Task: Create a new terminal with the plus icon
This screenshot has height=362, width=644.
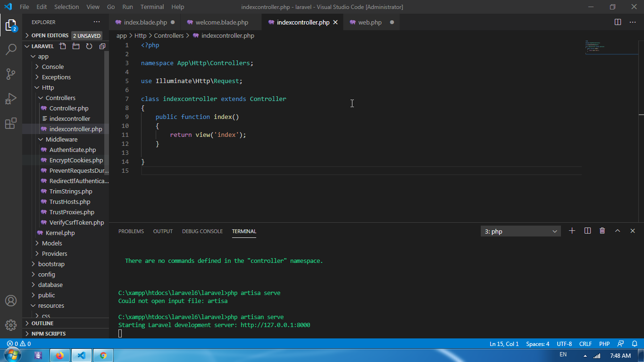Action: tap(572, 231)
